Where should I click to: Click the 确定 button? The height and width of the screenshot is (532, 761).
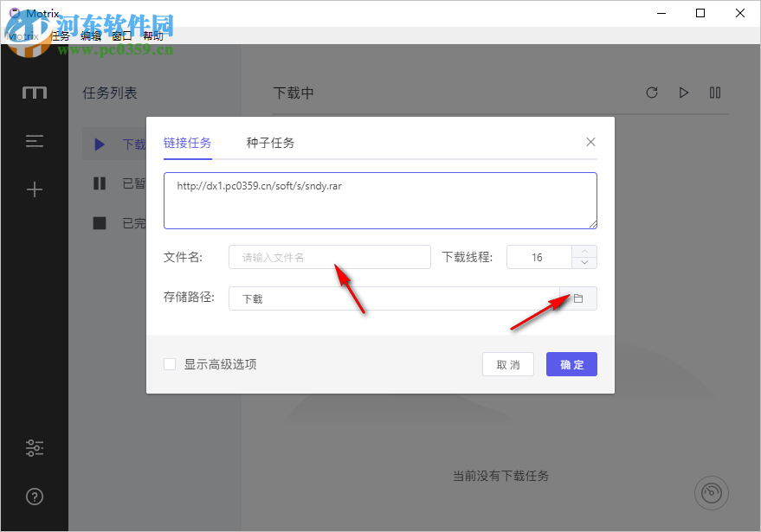571,364
